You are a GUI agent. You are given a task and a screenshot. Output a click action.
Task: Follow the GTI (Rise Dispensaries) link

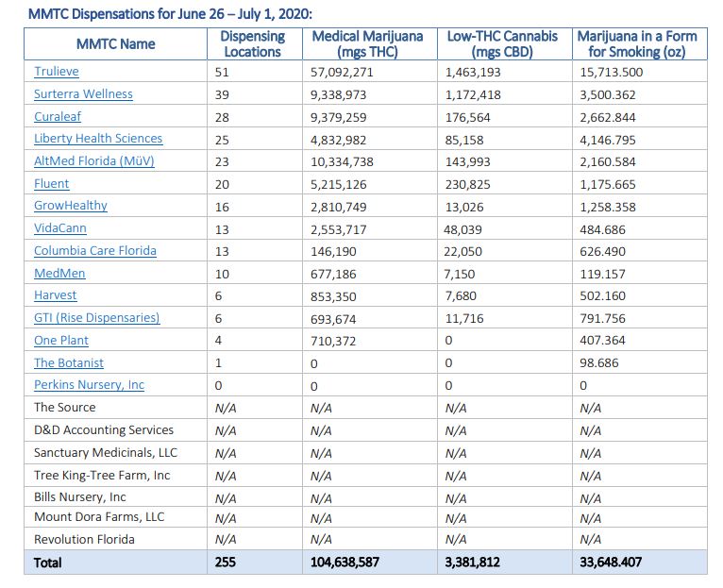click(x=97, y=318)
